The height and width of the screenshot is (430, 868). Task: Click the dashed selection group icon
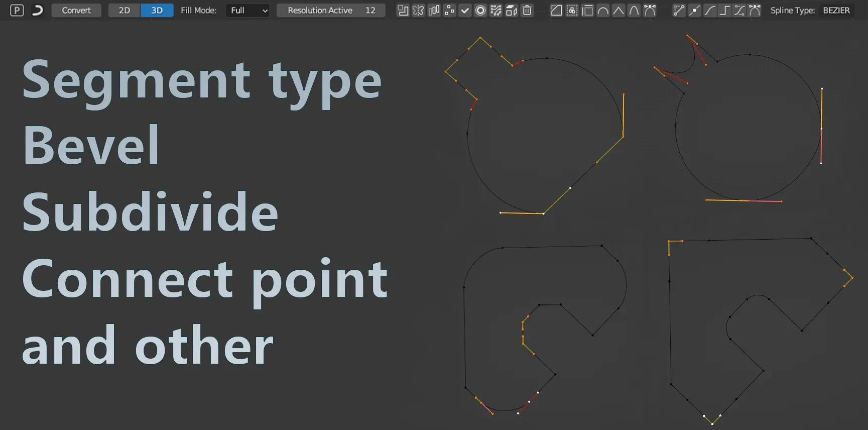572,10
